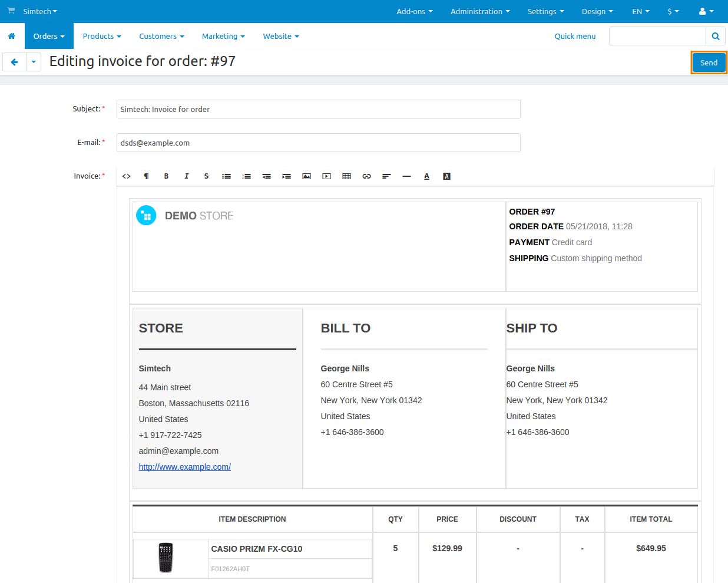Go back using the arrow button
Image resolution: width=728 pixels, height=583 pixels.
tap(15, 62)
